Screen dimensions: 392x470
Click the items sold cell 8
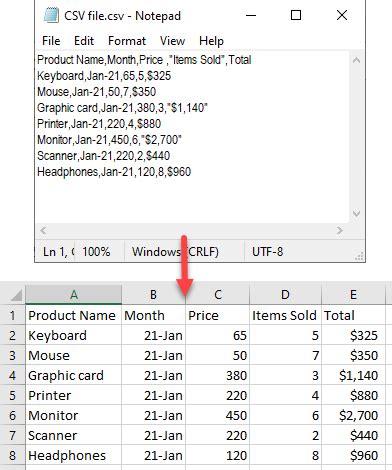tap(285, 455)
